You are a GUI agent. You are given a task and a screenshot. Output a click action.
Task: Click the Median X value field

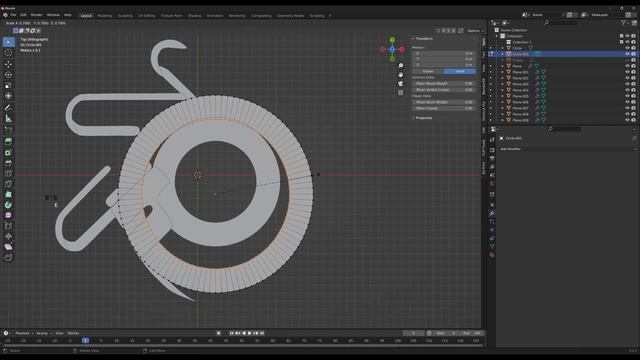(x=444, y=53)
